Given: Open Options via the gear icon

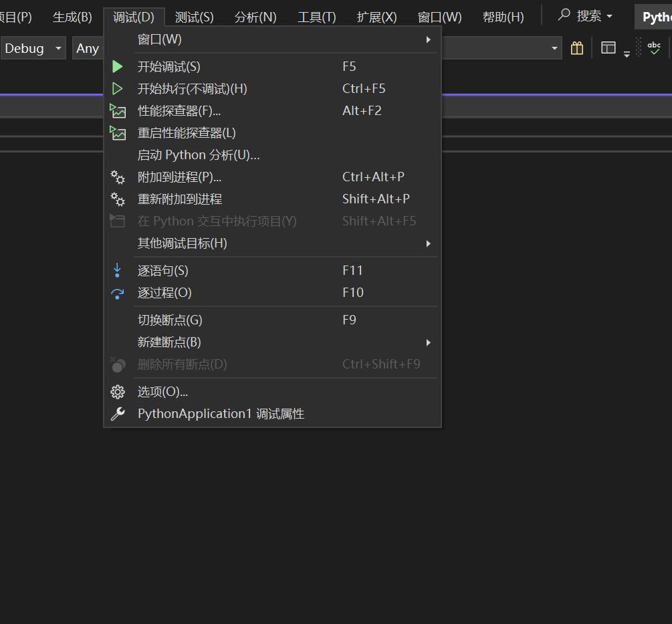Looking at the screenshot, I should [118, 391].
